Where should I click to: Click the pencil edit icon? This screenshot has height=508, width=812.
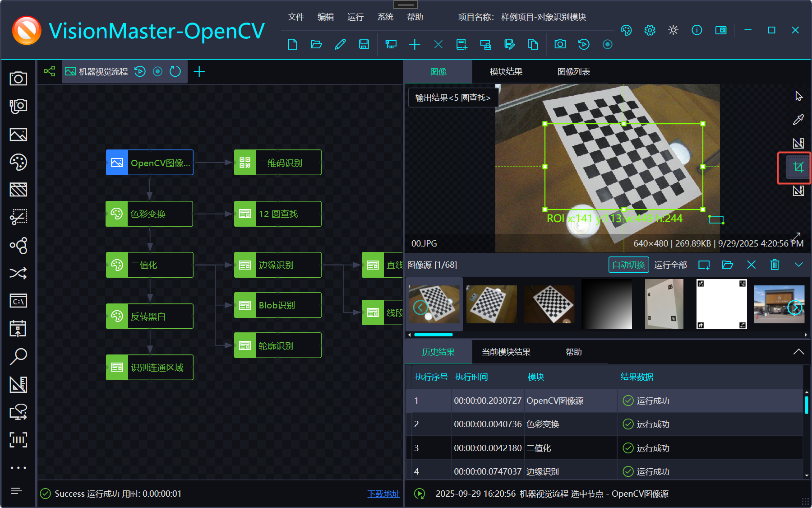pyautogui.click(x=340, y=44)
